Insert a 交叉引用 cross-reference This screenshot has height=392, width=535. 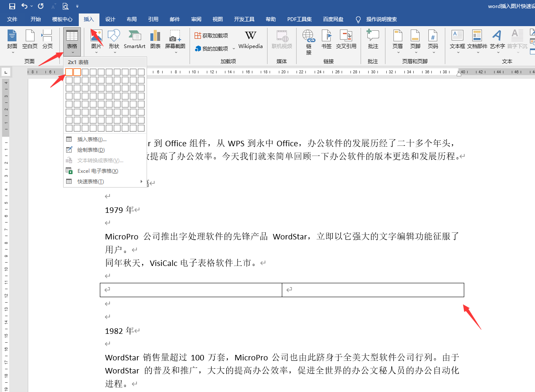click(346, 39)
